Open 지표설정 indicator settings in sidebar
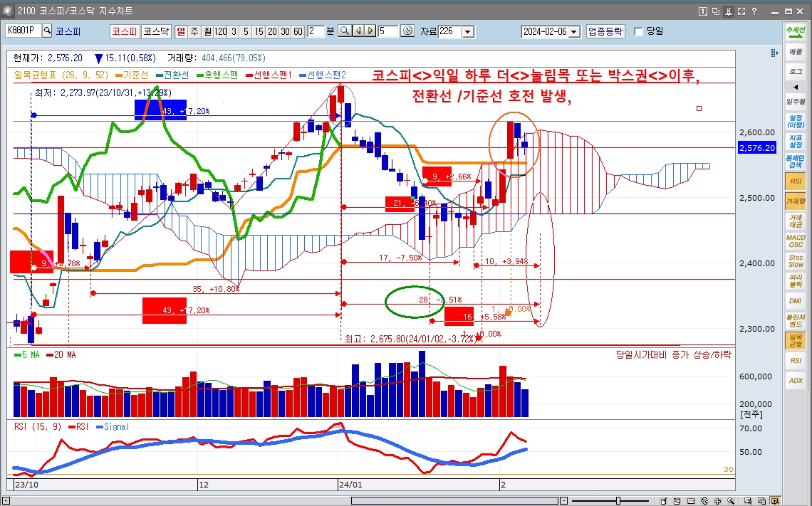This screenshot has height=506, width=812. pyautogui.click(x=796, y=141)
